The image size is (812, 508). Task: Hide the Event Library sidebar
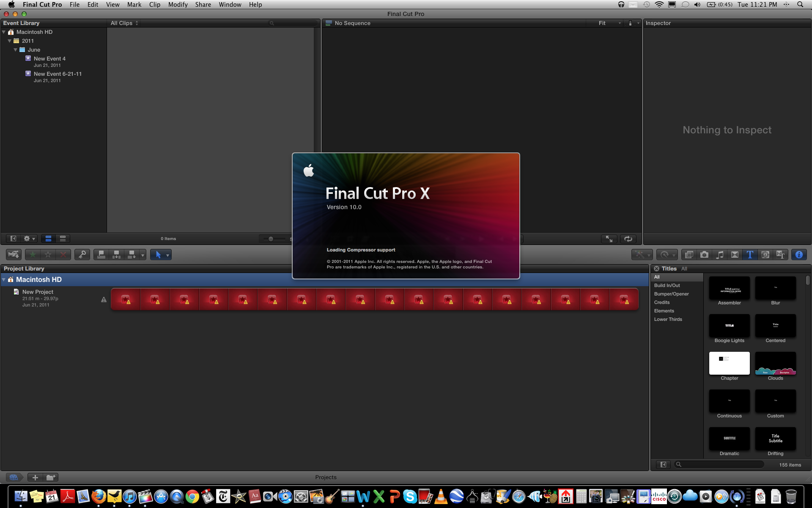tap(13, 239)
